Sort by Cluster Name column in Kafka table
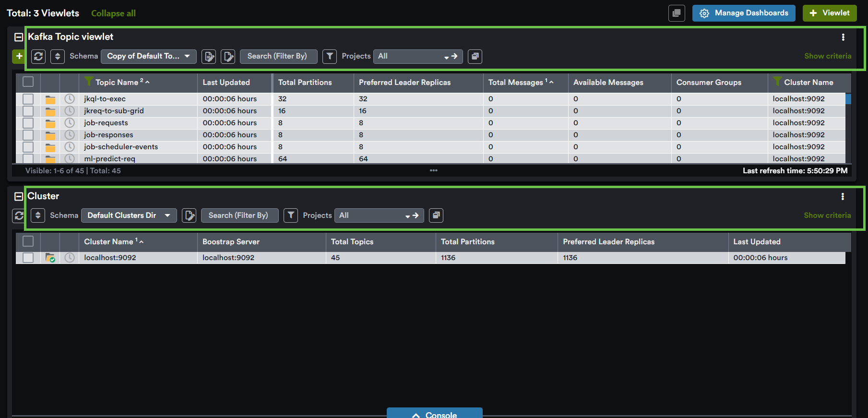Image resolution: width=868 pixels, height=418 pixels. (x=809, y=83)
